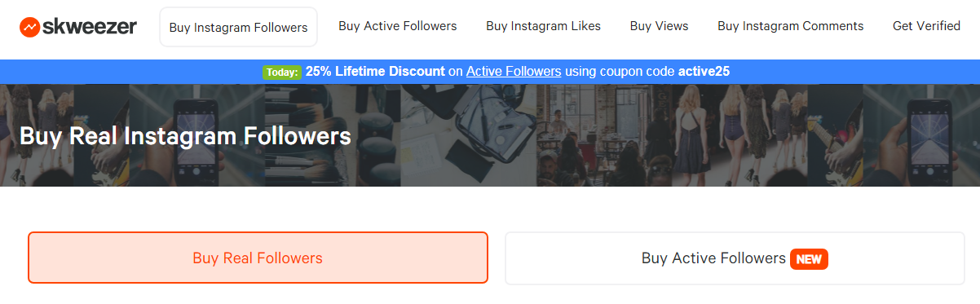980x304 pixels.
Task: Open Buy Instagram Comments page
Action: (x=790, y=26)
